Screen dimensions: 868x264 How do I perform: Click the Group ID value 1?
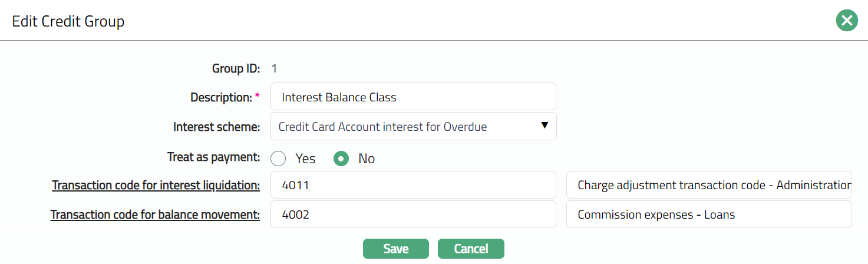(274, 68)
